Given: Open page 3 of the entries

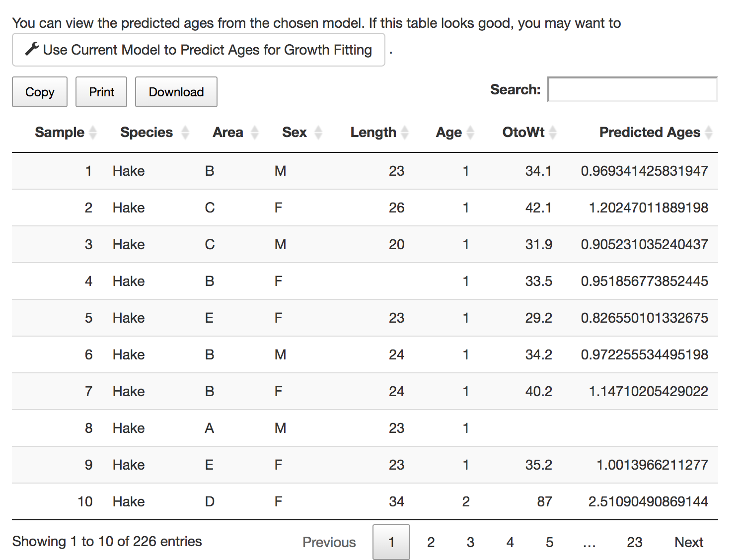Looking at the screenshot, I should pyautogui.click(x=470, y=542).
